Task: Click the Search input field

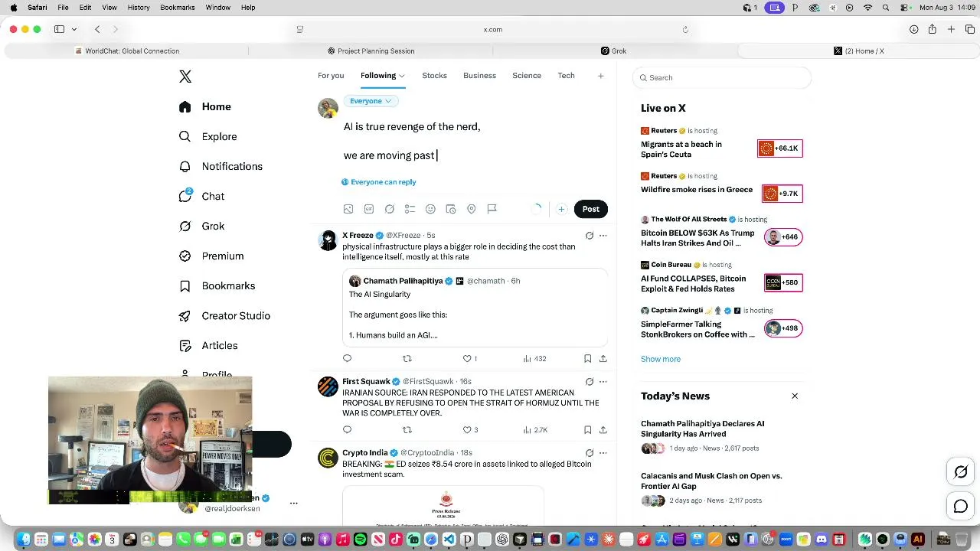Action: coord(721,77)
